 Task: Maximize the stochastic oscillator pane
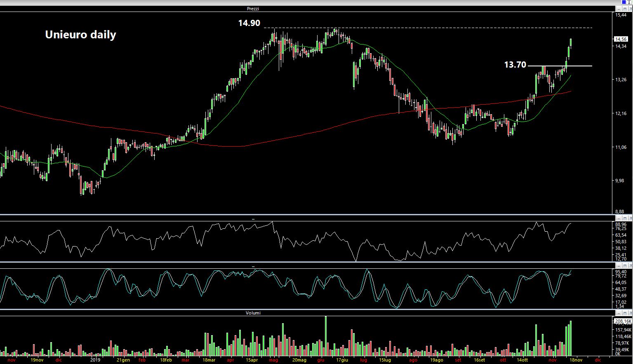point(625,266)
